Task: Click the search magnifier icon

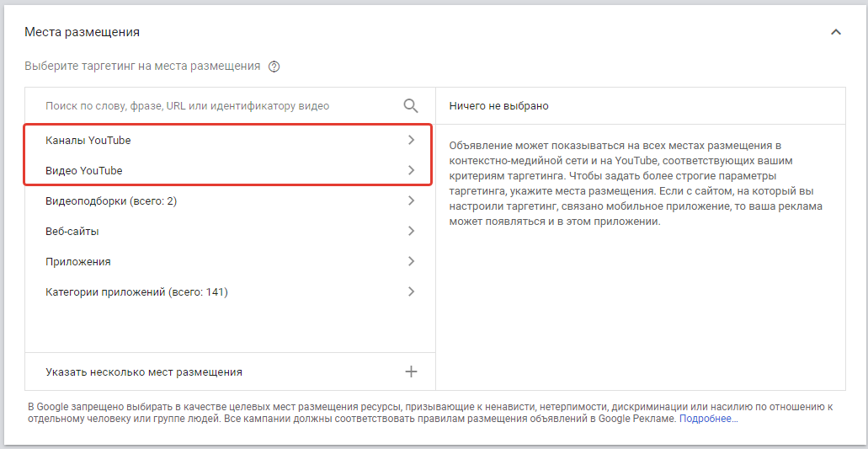Action: 411,106
